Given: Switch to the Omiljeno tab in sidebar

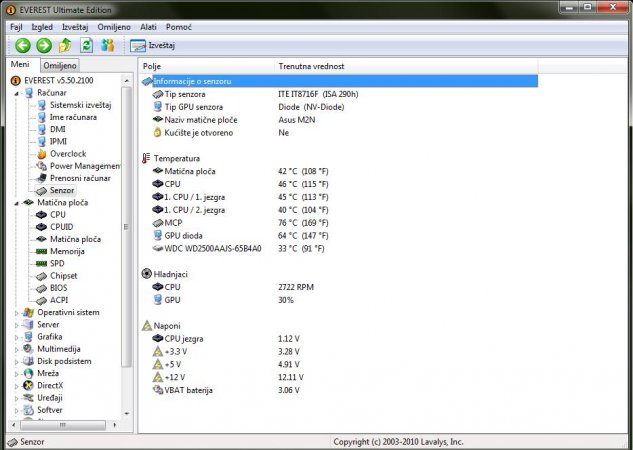Looking at the screenshot, I should (x=60, y=65).
